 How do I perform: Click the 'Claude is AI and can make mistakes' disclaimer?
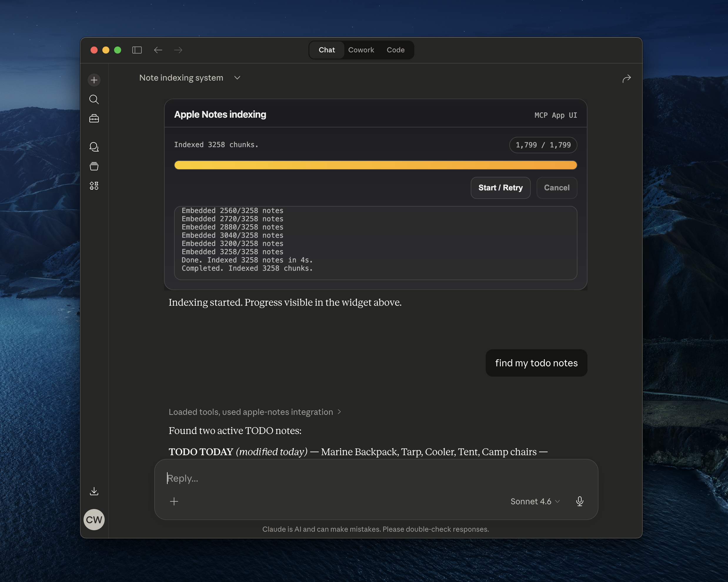375,529
